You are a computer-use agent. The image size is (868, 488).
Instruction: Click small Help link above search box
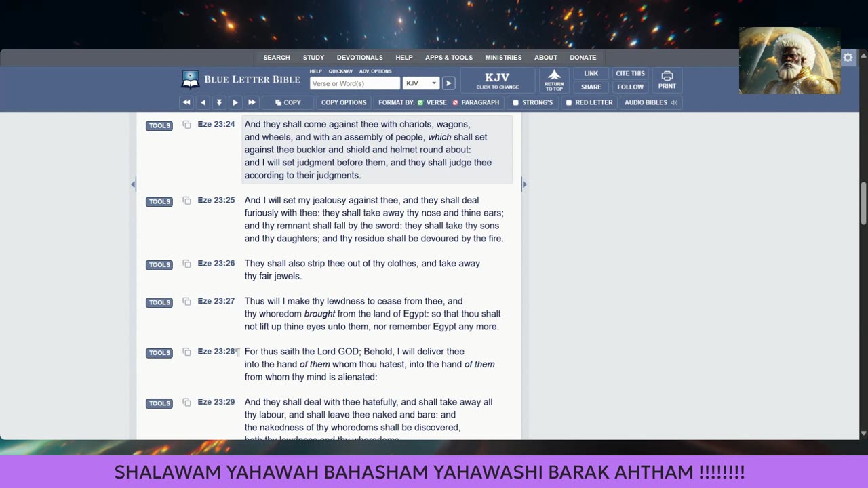pyautogui.click(x=316, y=71)
